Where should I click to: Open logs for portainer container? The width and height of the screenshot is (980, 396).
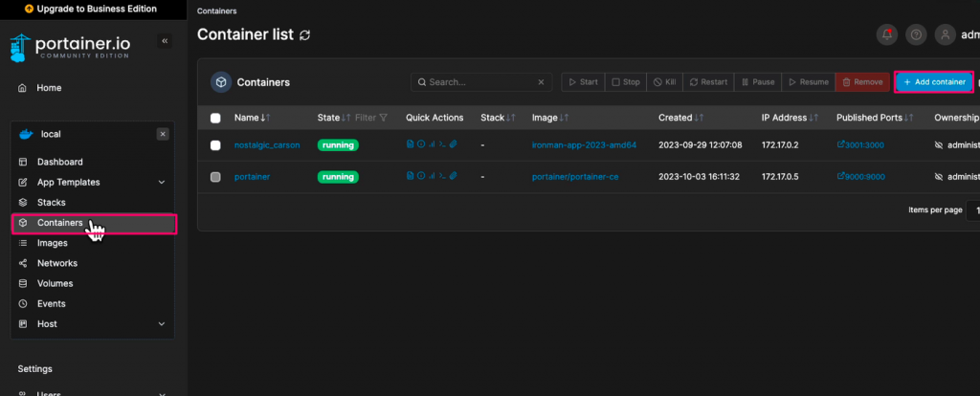[410, 175]
